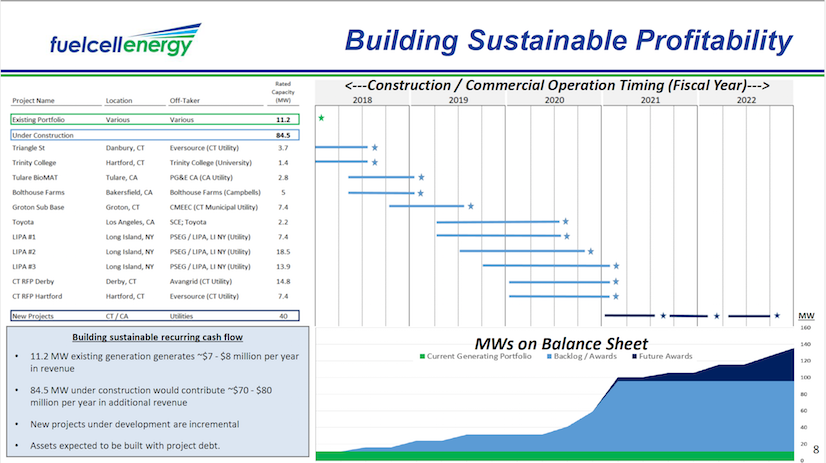
Task: Click the New projects under development bullet
Action: coord(134,424)
